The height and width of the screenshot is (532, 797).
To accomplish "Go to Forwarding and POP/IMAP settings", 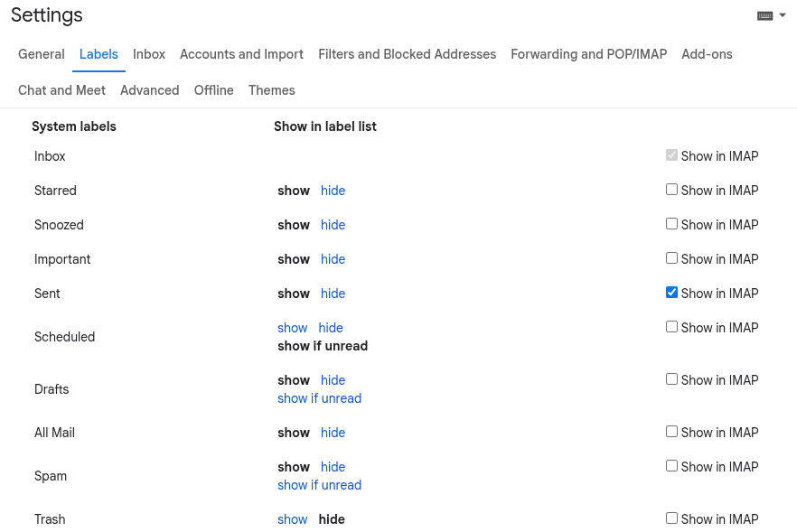I will pyautogui.click(x=588, y=54).
